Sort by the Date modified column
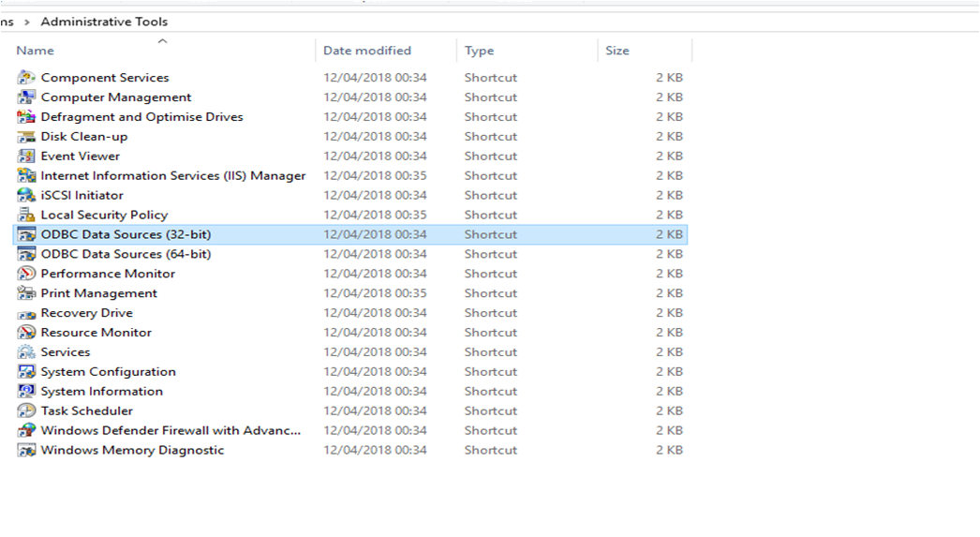This screenshot has width=980, height=537. click(367, 51)
